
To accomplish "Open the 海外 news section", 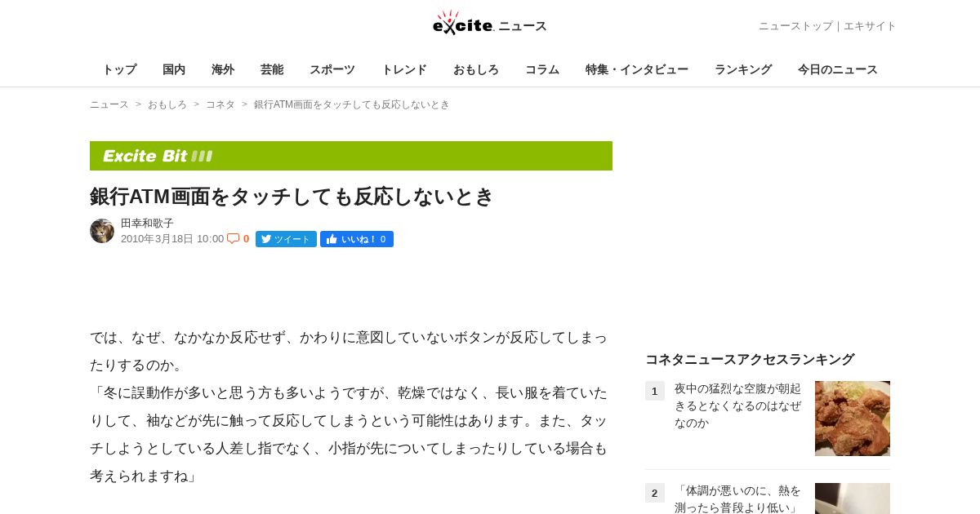I will pyautogui.click(x=223, y=69).
